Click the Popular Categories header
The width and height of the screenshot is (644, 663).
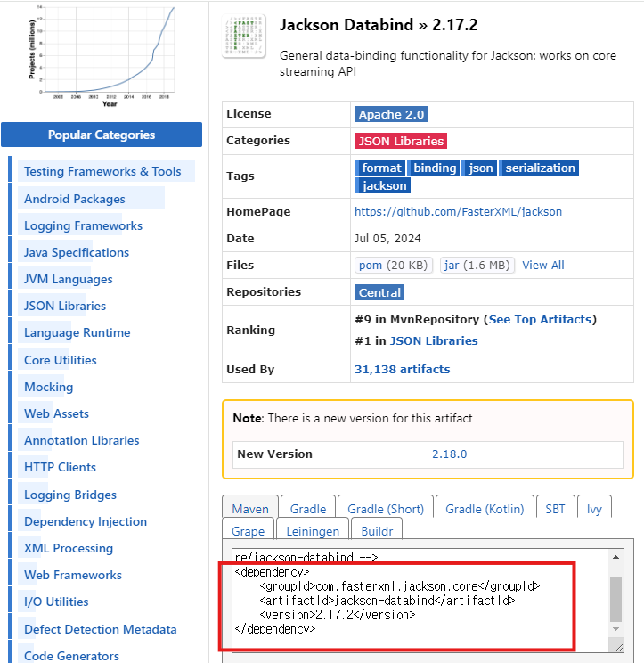(102, 135)
